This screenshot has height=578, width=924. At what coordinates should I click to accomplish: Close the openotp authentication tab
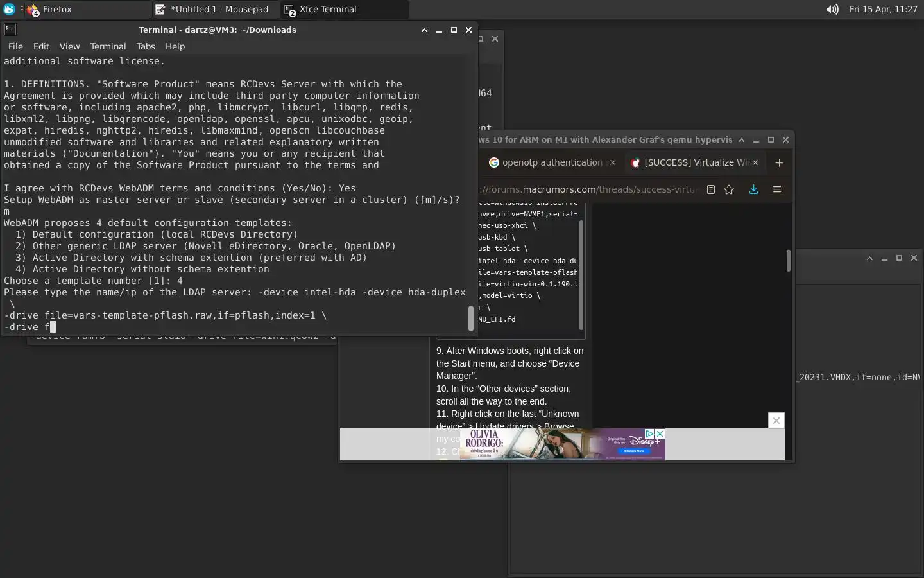[612, 162]
